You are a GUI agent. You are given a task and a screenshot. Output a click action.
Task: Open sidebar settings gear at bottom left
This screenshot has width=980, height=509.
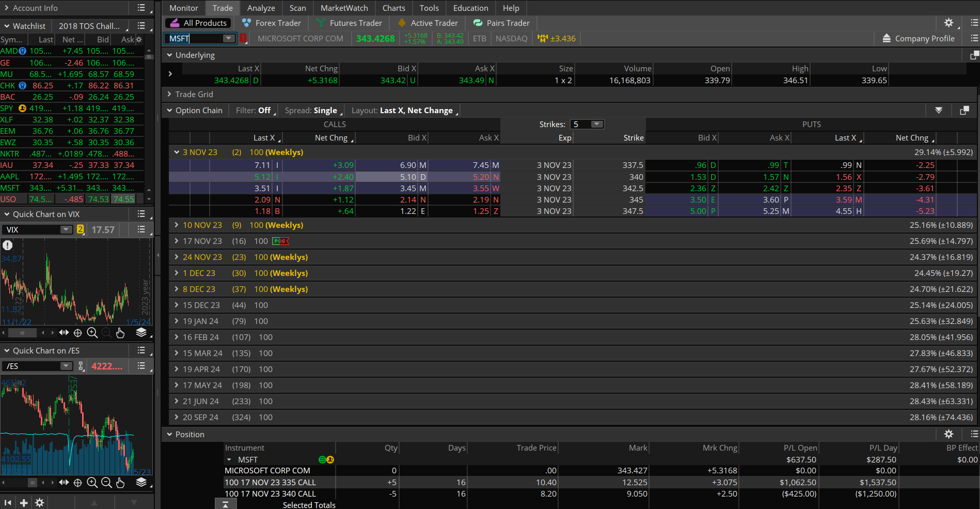(x=39, y=502)
